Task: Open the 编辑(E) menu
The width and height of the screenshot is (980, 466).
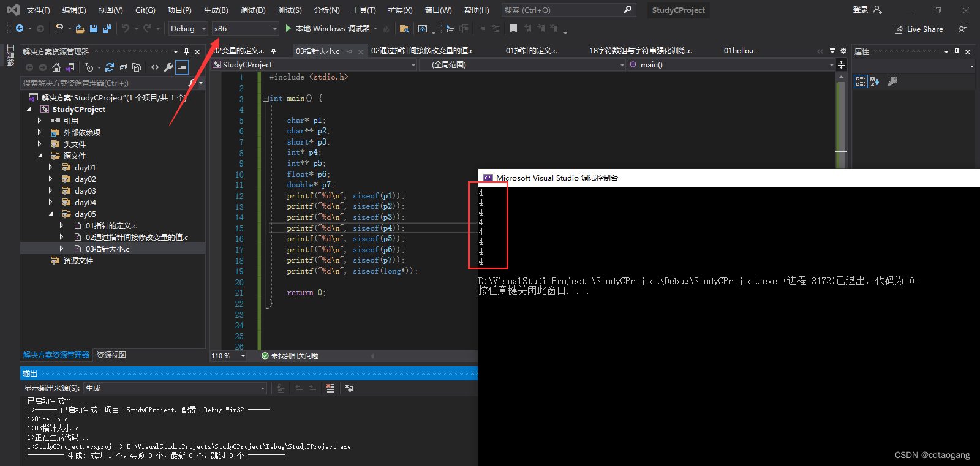Action: [74, 10]
